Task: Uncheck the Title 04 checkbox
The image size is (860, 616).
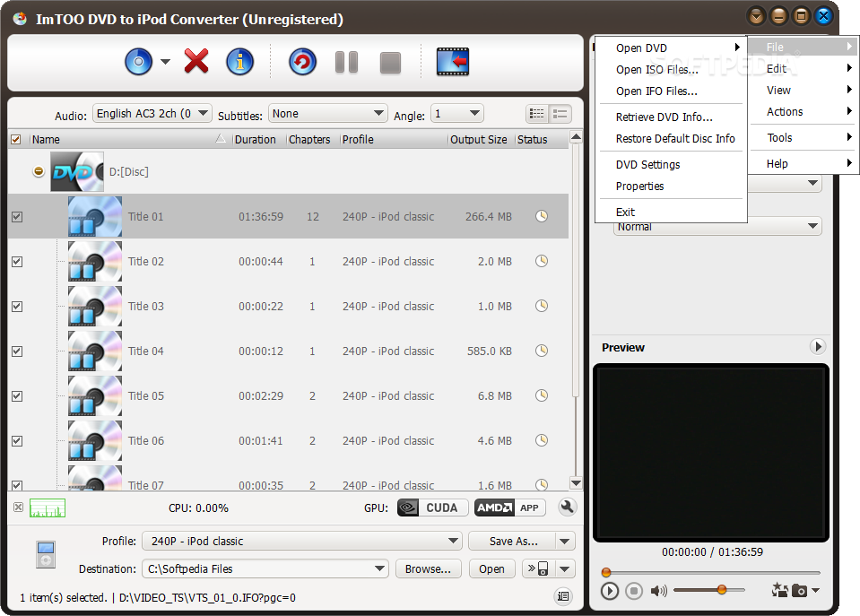Action: tap(17, 351)
